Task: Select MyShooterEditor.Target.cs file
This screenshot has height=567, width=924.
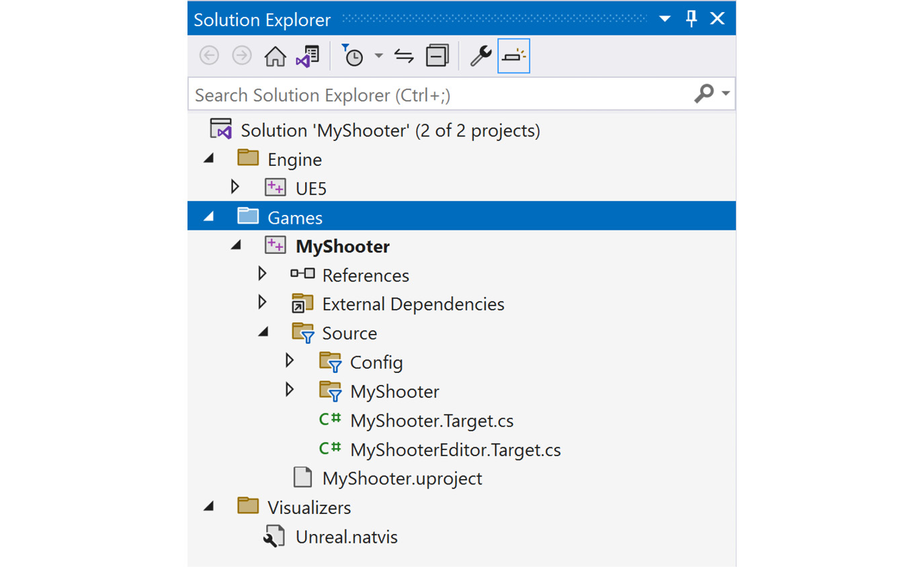Action: pyautogui.click(x=456, y=450)
